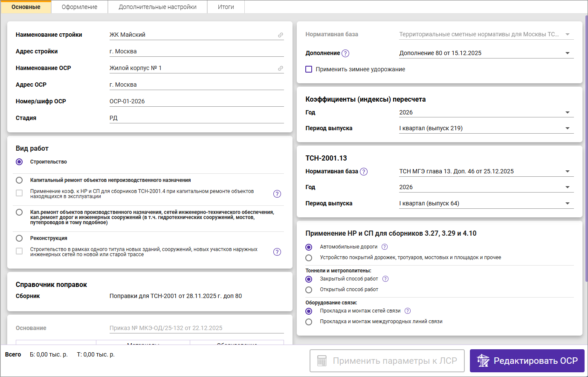The image size is (588, 377).
Task: Click help icon for Автомобильные дороги
Action: (x=385, y=247)
